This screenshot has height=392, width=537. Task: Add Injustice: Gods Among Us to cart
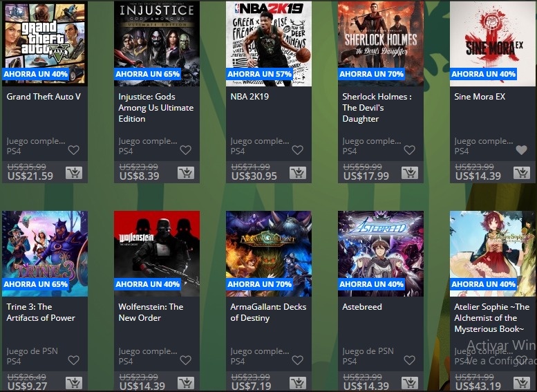click(x=186, y=173)
